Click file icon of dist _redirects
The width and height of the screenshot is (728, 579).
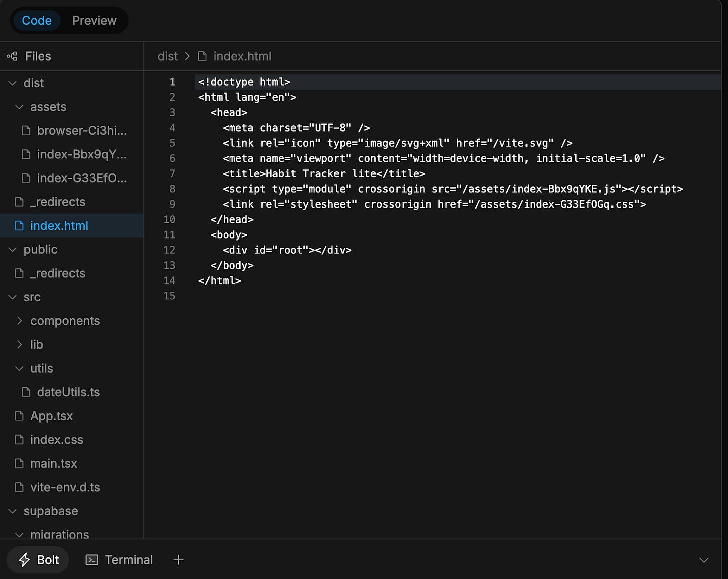point(19,202)
